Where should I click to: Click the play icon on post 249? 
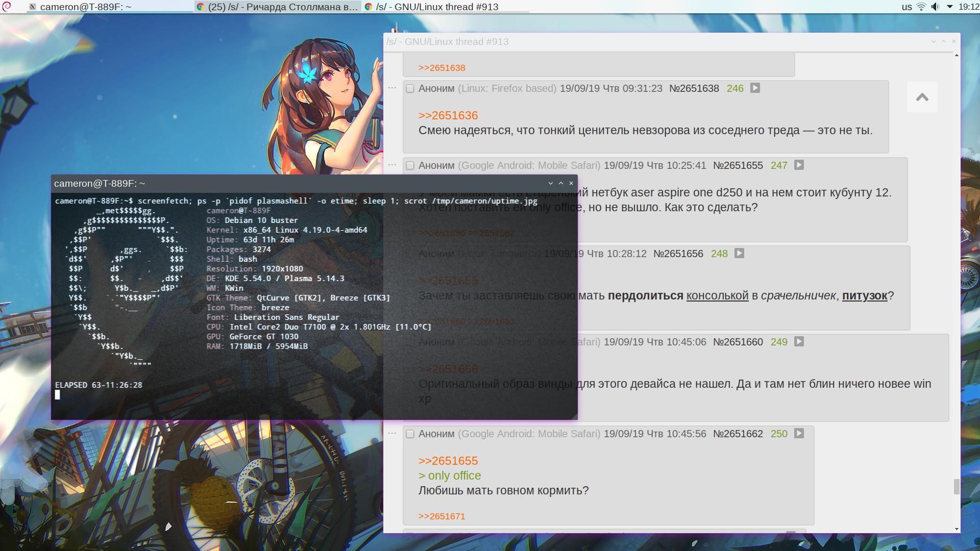(x=799, y=341)
